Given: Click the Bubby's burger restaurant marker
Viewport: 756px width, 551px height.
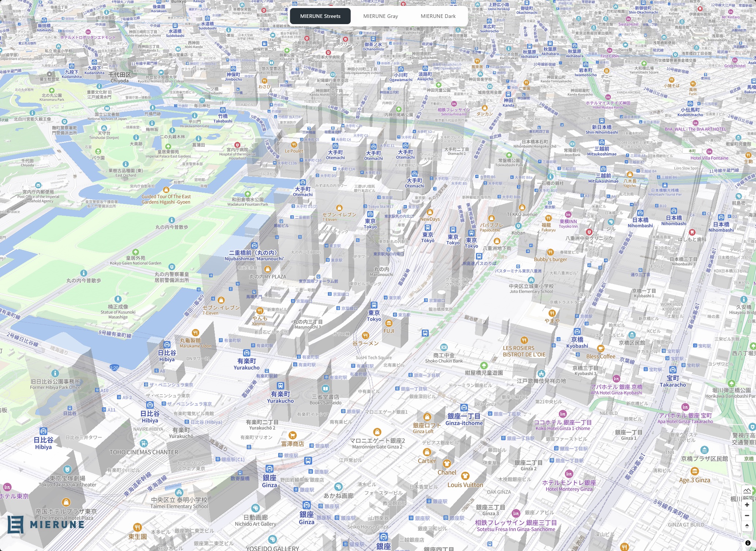Looking at the screenshot, I should coord(550,252).
